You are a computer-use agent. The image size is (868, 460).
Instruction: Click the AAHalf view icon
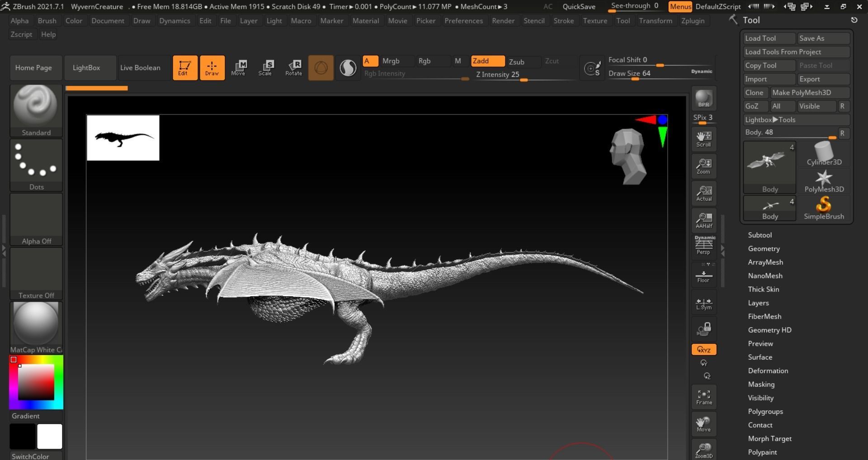[x=704, y=220]
